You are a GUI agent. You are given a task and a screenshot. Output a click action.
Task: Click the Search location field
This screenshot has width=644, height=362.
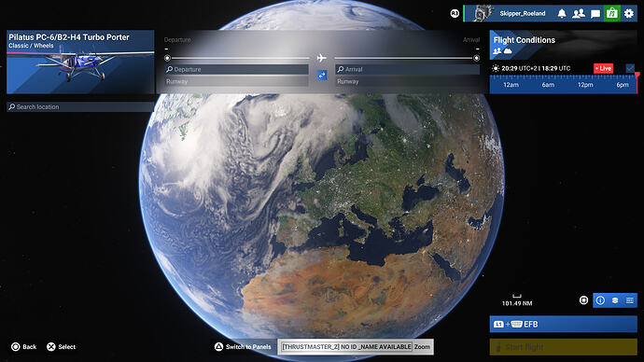(80, 106)
